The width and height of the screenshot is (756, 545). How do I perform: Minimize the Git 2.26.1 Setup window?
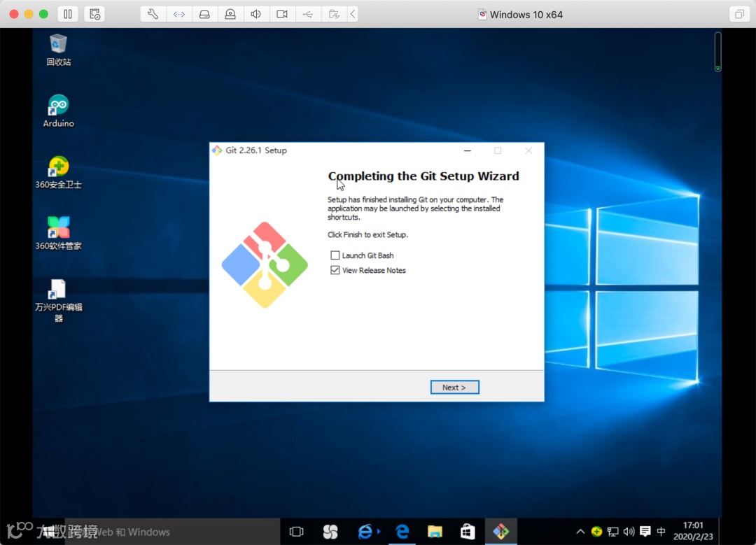[x=467, y=150]
